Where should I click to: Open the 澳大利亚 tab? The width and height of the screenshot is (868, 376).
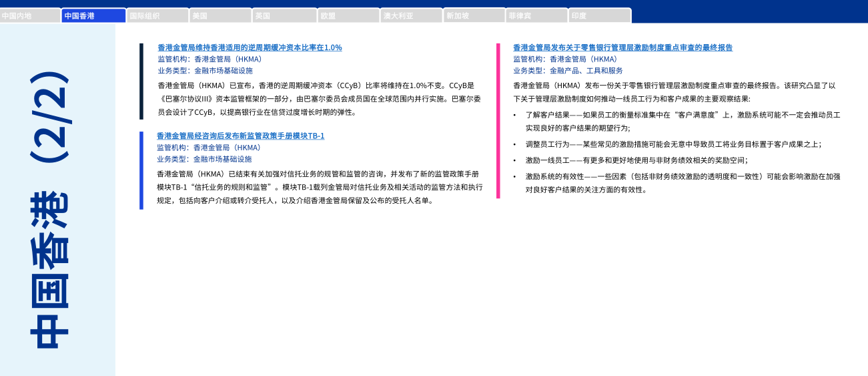411,15
